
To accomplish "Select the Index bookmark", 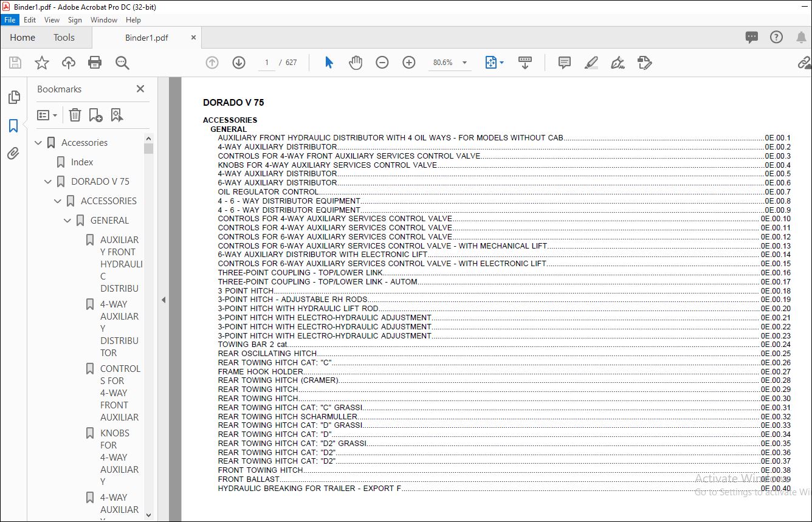I will click(82, 162).
